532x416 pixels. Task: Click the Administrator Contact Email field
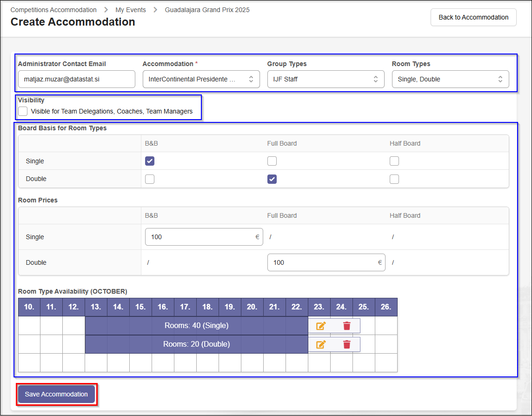[77, 79]
